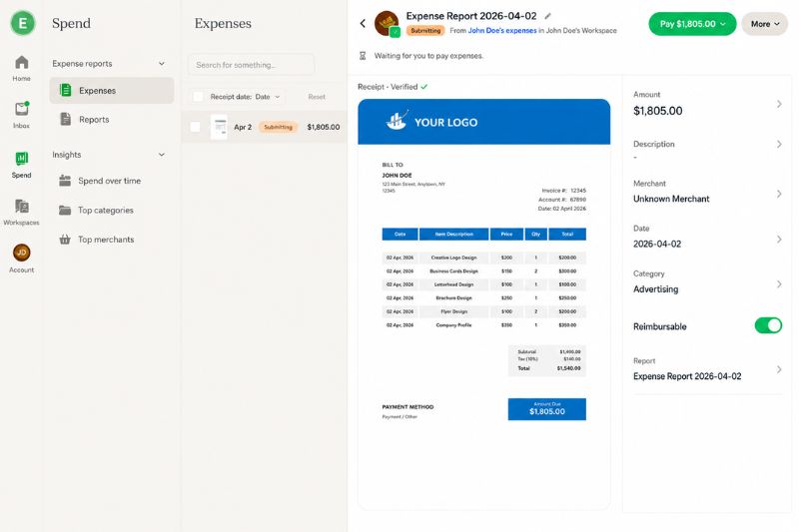
Task: Select Spend over time item
Action: coord(112,181)
